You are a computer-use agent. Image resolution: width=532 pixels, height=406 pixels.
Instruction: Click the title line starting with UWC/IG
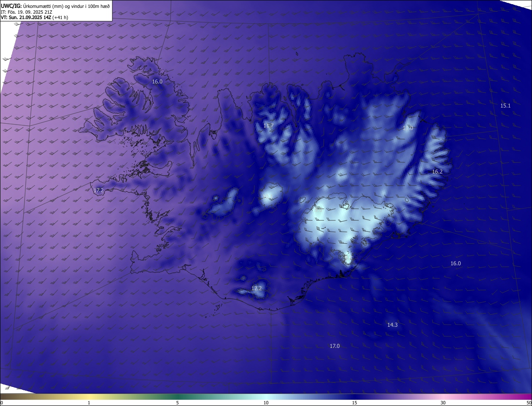55,5
